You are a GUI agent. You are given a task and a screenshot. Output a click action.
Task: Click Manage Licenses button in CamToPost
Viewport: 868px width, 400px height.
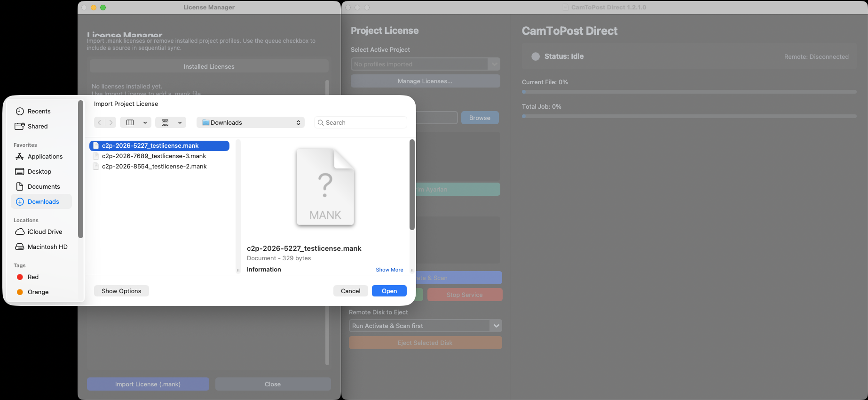click(x=426, y=81)
